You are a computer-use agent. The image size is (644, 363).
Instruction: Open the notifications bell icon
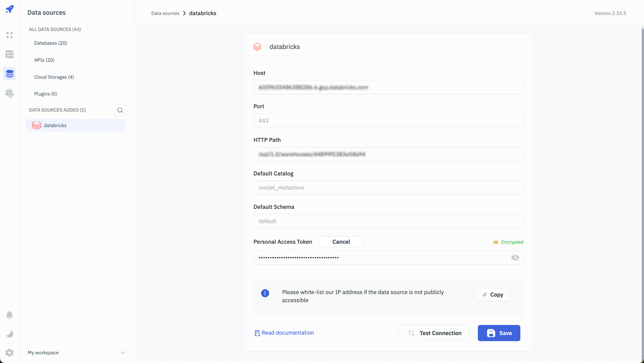pos(10,315)
